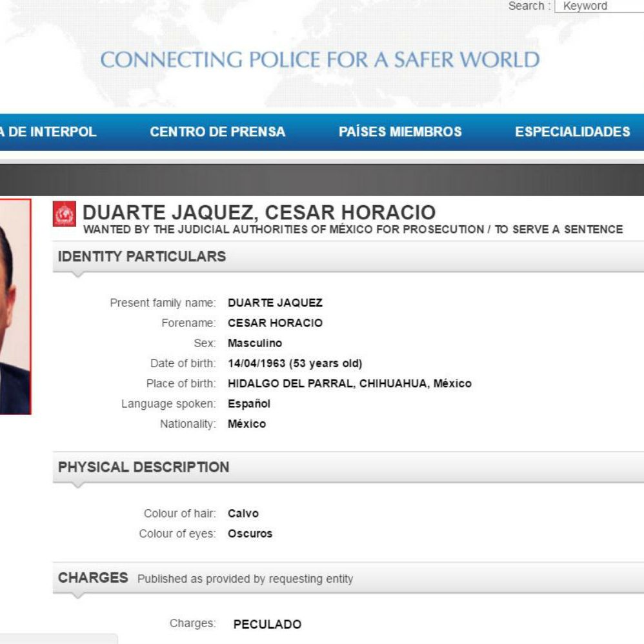The image size is (644, 644).
Task: Click the 'Wanted by the judicial authorities' subtitle
Action: point(353,230)
